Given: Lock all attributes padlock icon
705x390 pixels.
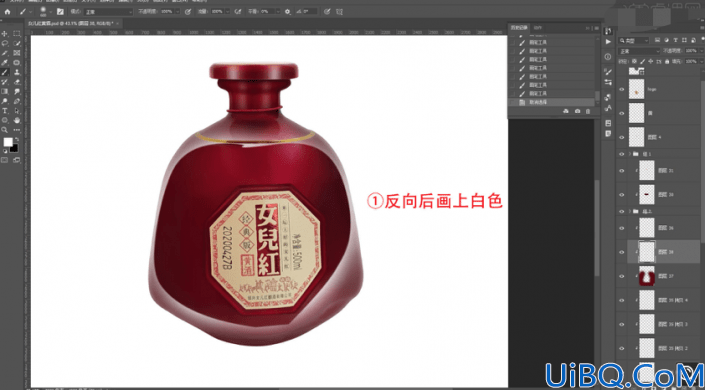Looking at the screenshot, I should (667, 62).
